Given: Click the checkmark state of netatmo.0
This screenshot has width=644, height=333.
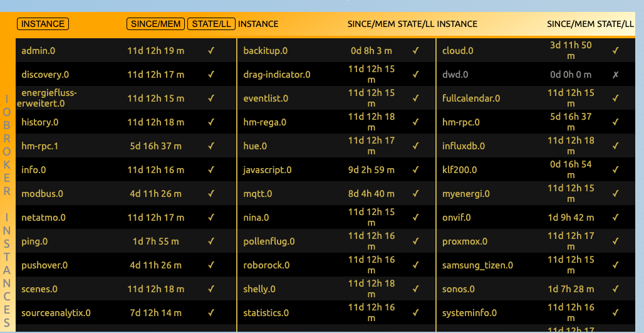Looking at the screenshot, I should coord(211,218).
